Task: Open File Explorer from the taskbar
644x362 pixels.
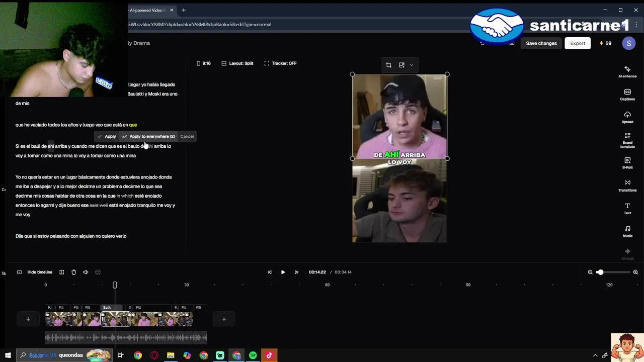Action: click(x=171, y=355)
